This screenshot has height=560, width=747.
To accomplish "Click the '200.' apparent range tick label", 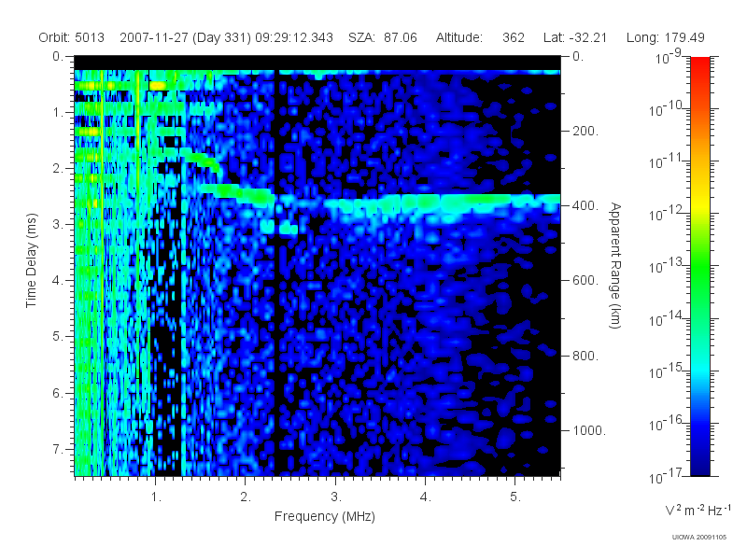I will point(585,131).
